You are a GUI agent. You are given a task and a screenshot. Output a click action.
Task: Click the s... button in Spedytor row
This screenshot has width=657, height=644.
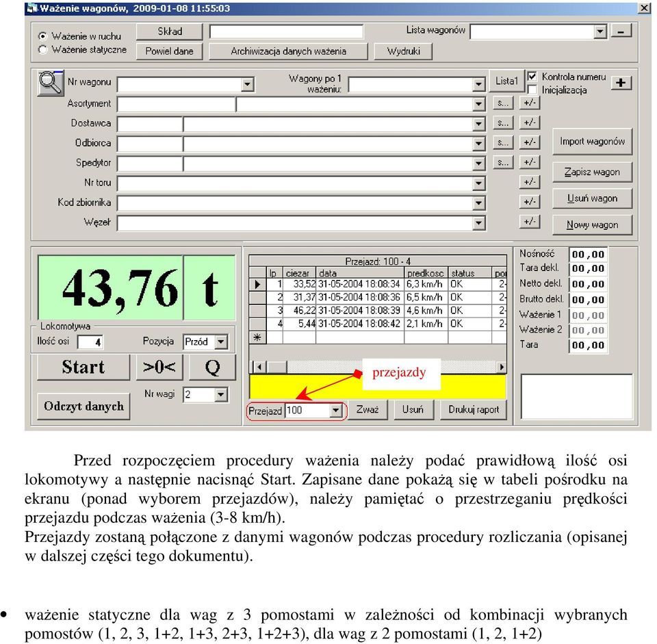[x=503, y=162]
